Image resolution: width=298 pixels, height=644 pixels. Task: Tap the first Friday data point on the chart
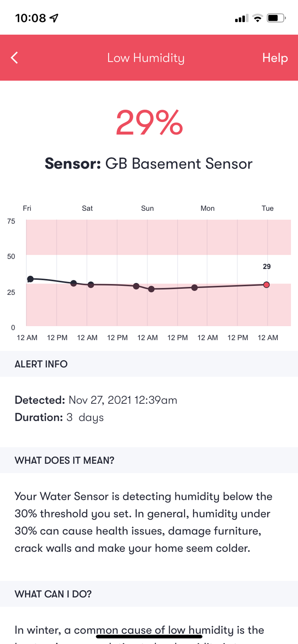click(x=30, y=278)
